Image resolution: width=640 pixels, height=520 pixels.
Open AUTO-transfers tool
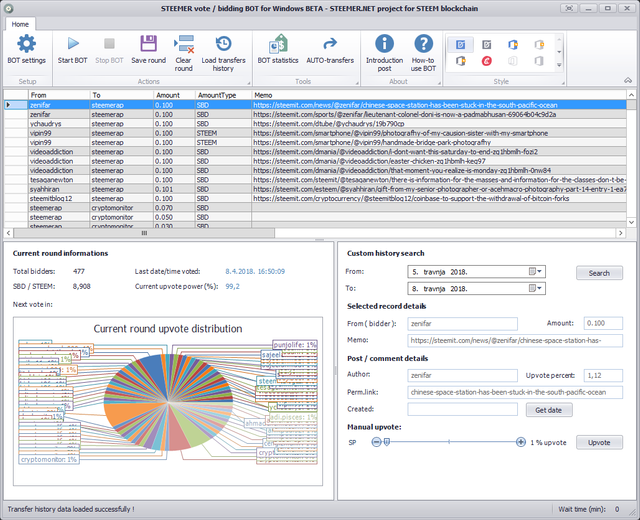click(x=330, y=44)
